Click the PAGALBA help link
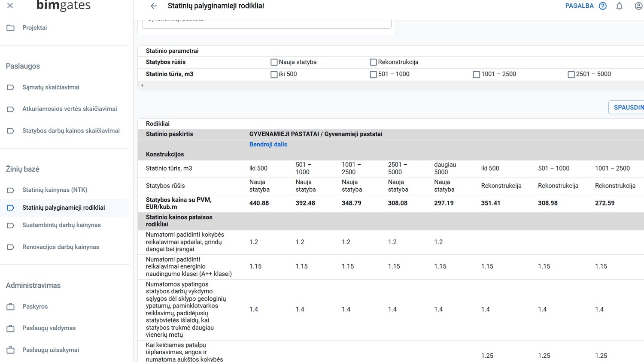644x362 pixels. click(x=579, y=6)
